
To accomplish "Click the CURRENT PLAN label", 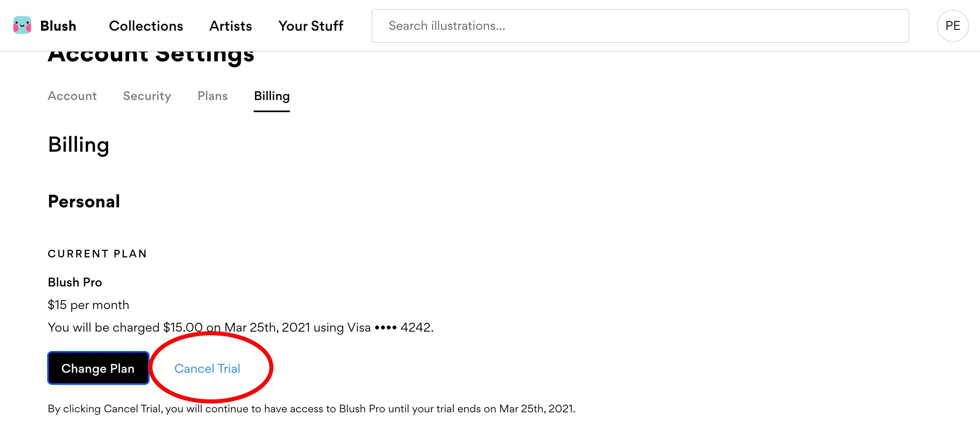I will 97,254.
